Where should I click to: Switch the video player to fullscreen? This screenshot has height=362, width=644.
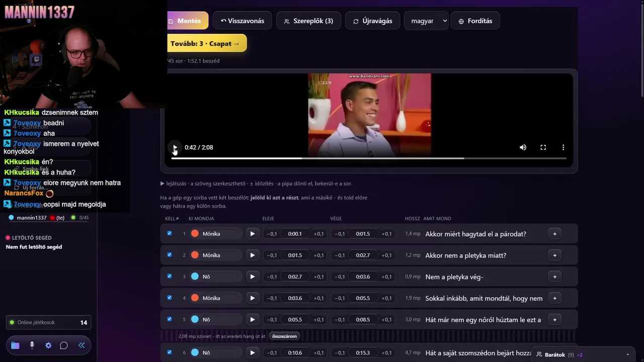click(x=543, y=147)
